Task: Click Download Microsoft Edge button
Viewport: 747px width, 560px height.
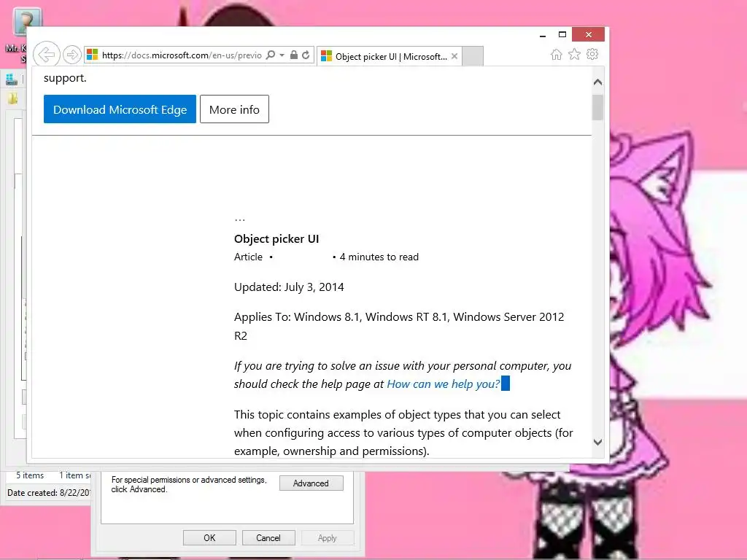Action: (120, 109)
